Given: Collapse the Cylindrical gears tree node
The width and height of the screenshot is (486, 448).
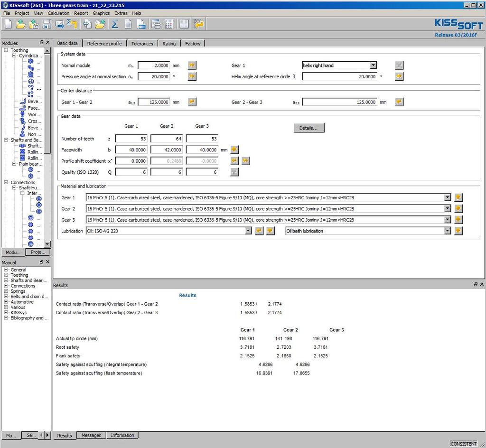Looking at the screenshot, I should (x=14, y=56).
